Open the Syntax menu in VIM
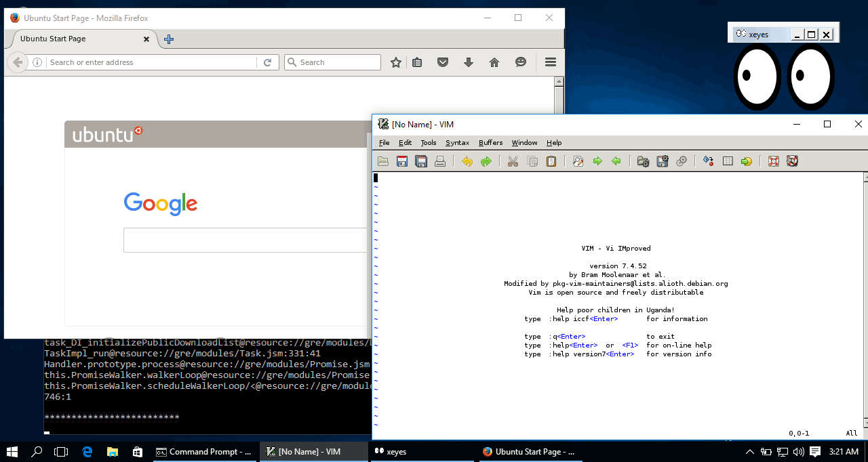868x462 pixels. pyautogui.click(x=457, y=143)
